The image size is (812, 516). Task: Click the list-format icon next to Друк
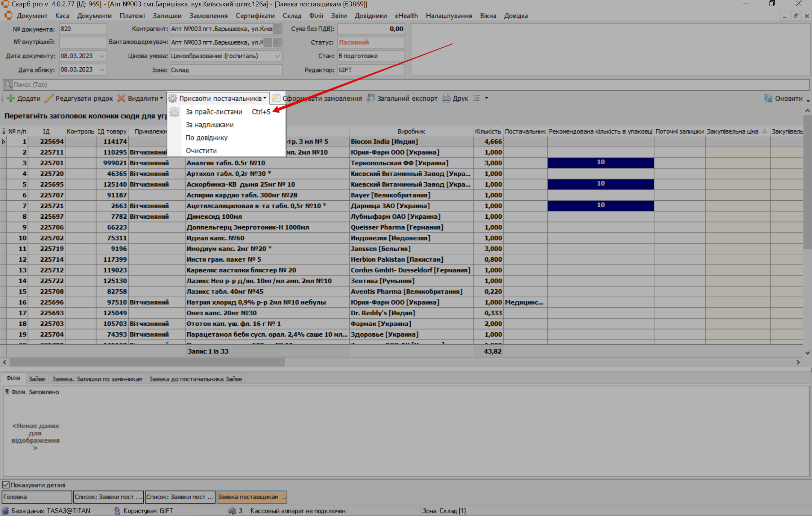[x=477, y=98]
